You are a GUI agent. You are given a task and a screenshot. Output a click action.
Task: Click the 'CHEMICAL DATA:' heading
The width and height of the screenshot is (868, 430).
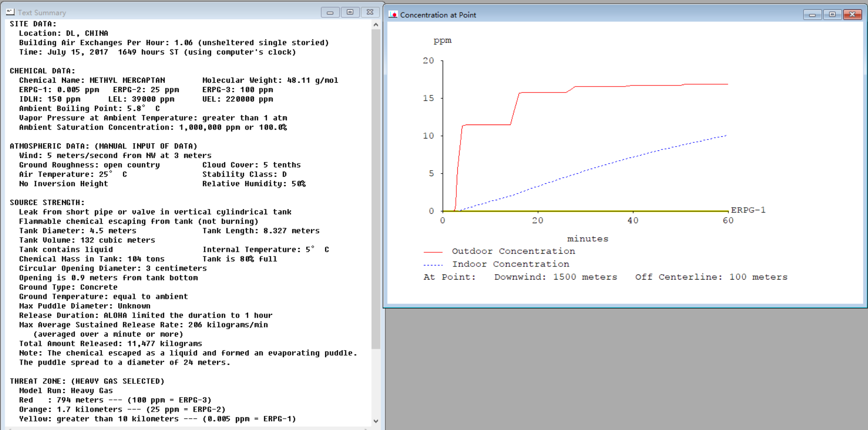(42, 71)
